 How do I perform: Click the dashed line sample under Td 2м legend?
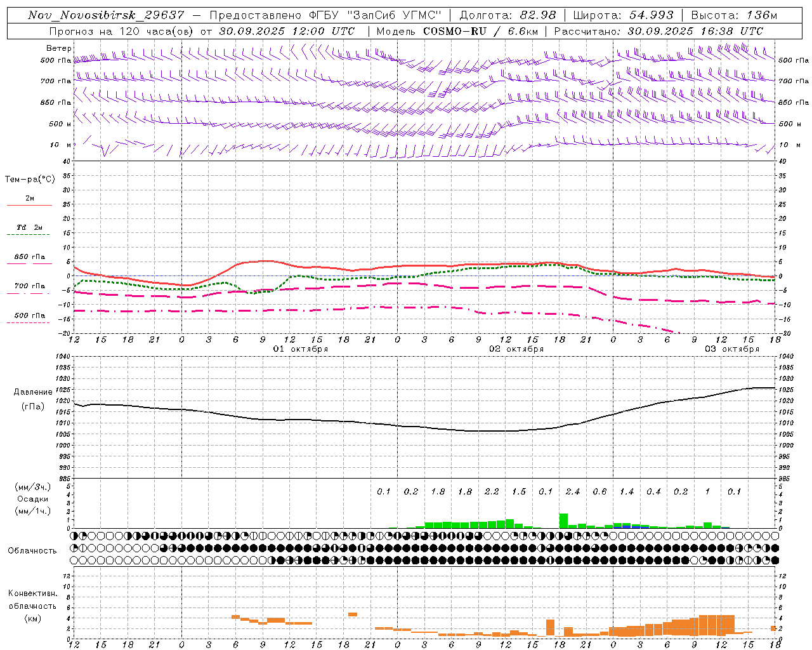click(28, 234)
